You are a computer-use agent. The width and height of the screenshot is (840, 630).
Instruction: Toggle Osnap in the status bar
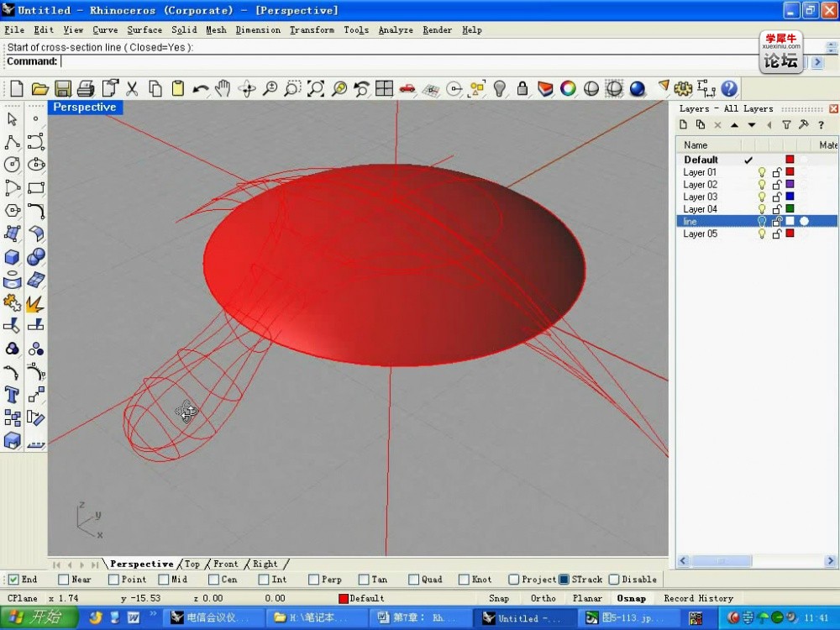(631, 598)
